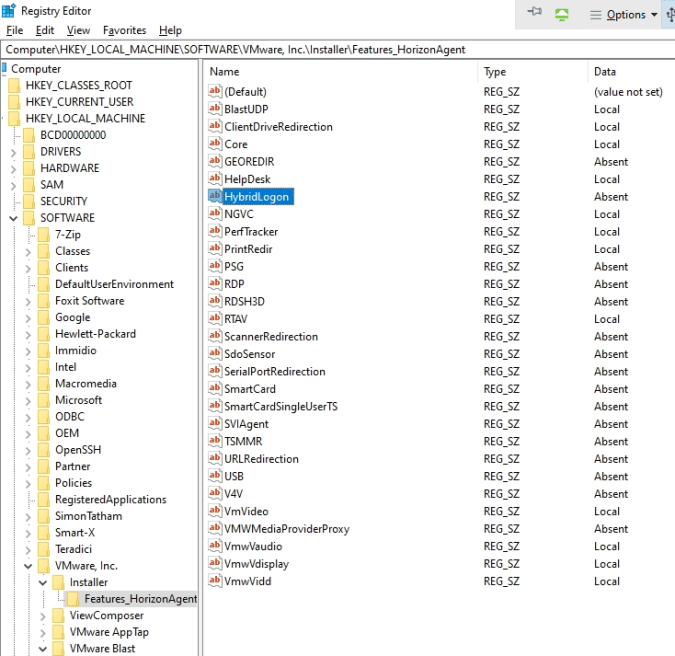Collapse the SOFTWARE key
The height and width of the screenshot is (656, 675).
pyautogui.click(x=13, y=218)
